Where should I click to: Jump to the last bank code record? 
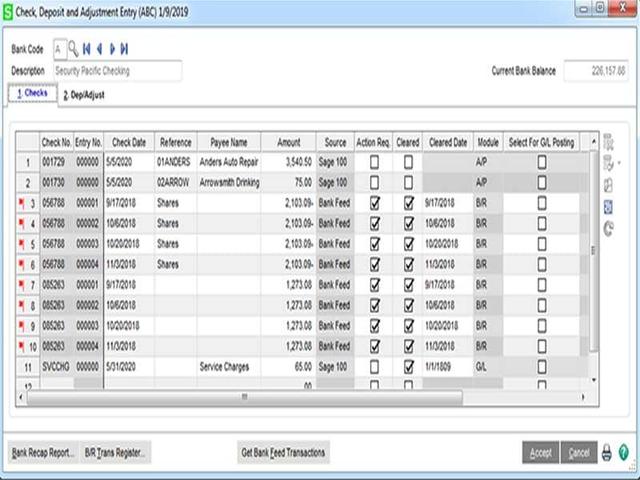[125, 48]
